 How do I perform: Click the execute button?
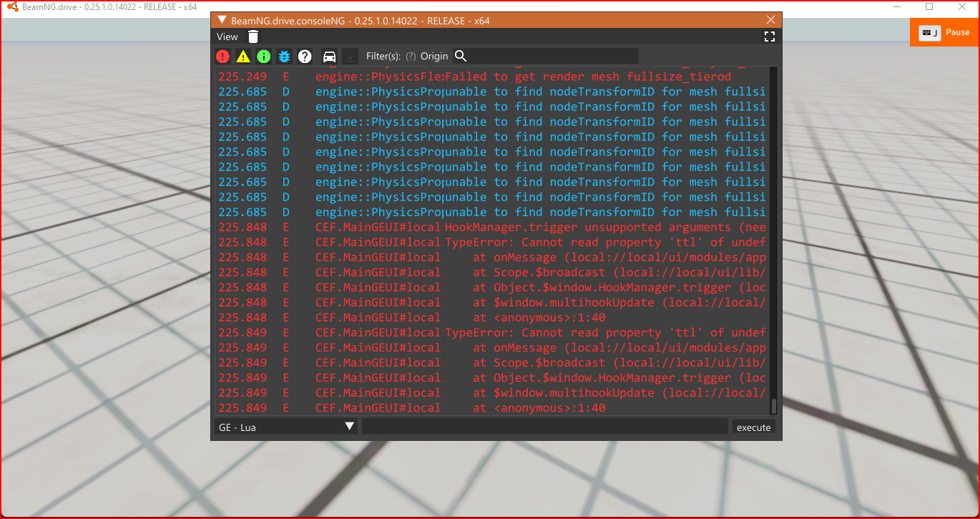click(754, 427)
